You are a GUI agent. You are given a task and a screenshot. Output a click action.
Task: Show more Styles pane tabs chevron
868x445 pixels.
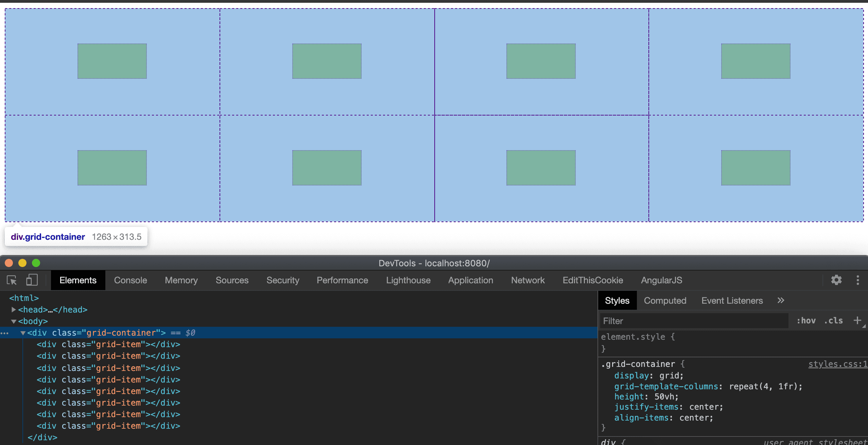click(x=781, y=301)
